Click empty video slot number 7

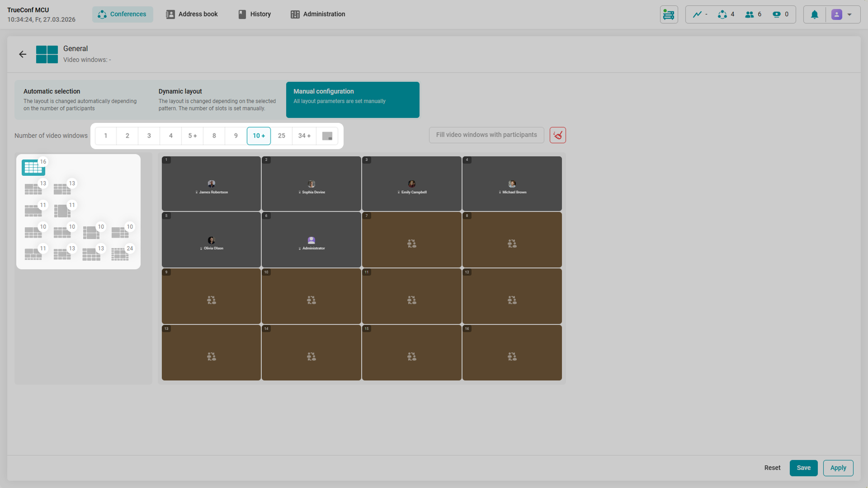411,240
